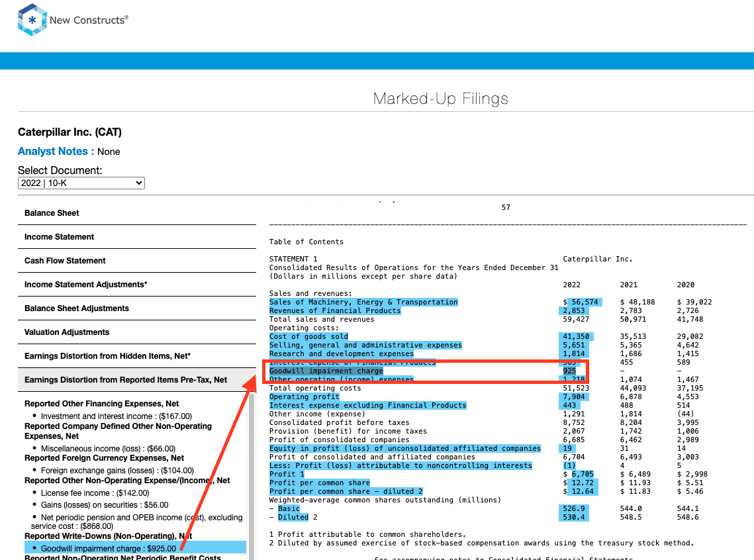Click Reported Write-Downs (Non-Operating), Net heading
The width and height of the screenshot is (754, 560).
tap(108, 536)
